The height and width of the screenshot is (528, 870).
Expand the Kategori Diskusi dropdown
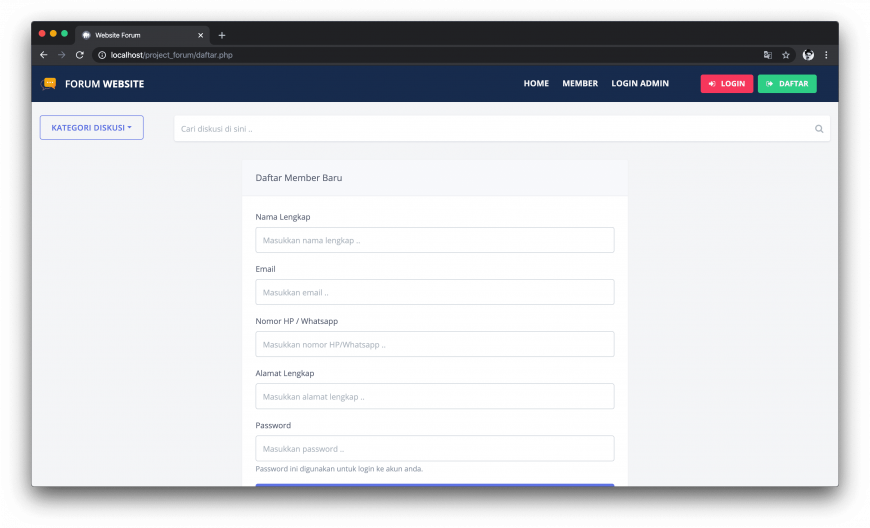92,128
